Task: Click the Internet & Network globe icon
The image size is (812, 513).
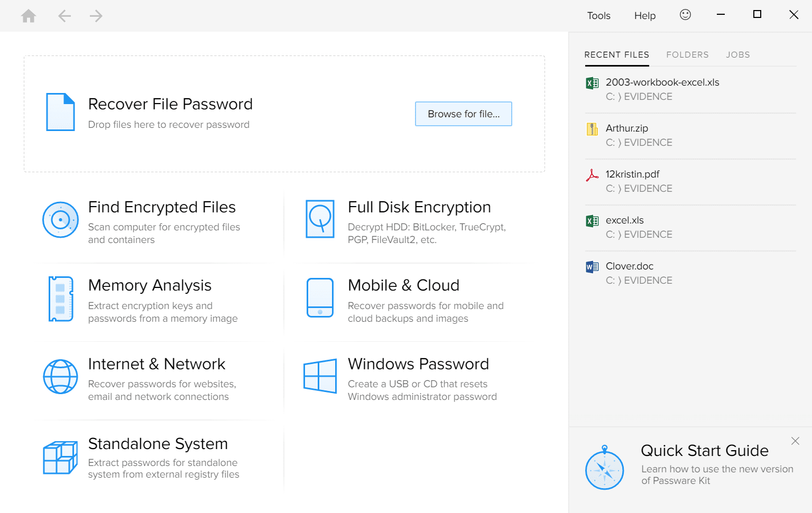Action: pyautogui.click(x=60, y=376)
